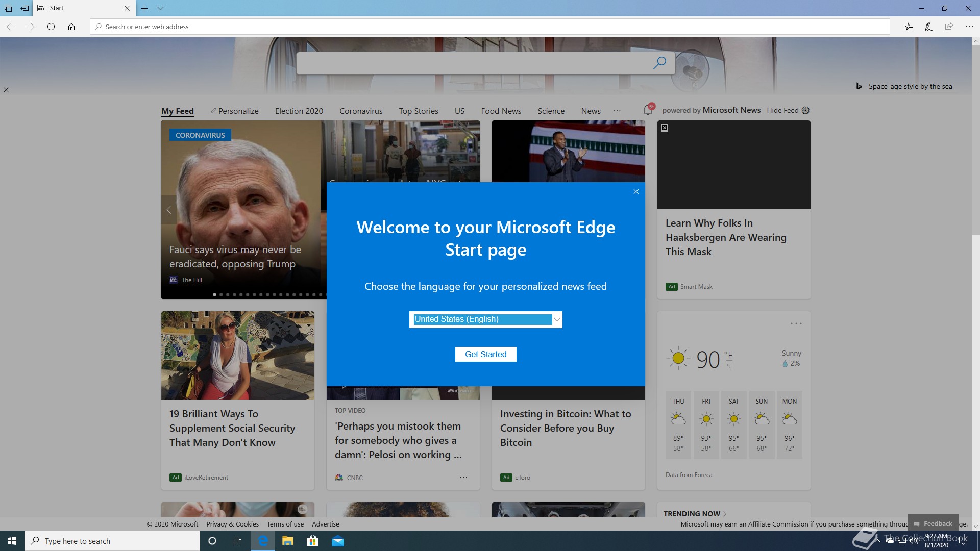
Task: Open 19 Brilliant Ways Social Security article
Action: point(232,428)
